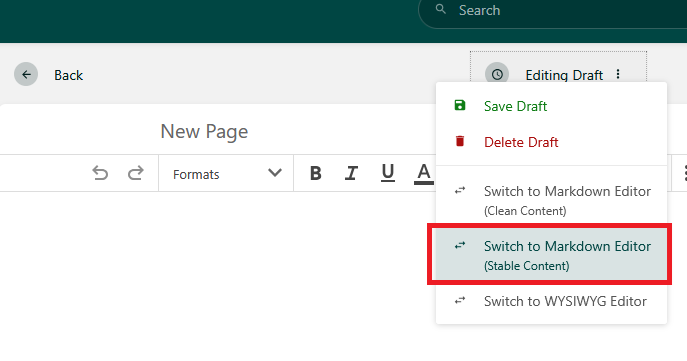Click the swap arrows icon beside Stable Content
This screenshot has height=361, width=687.
click(x=460, y=245)
